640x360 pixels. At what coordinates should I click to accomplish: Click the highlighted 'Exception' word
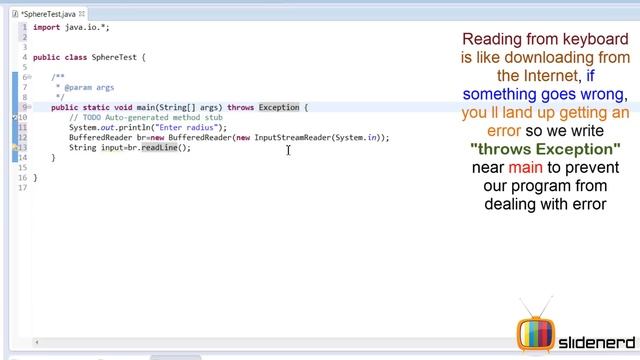click(279, 107)
